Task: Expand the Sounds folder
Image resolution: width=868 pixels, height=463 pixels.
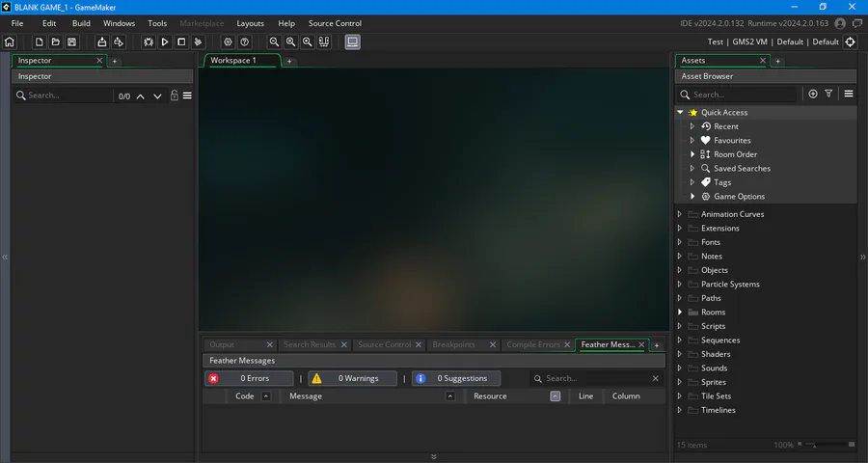Action: coord(680,368)
